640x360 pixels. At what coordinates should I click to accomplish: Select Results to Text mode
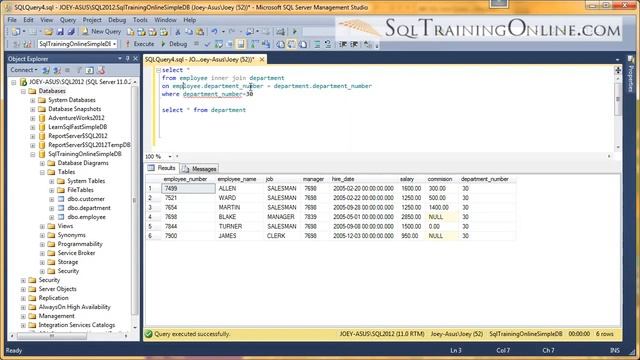pos(280,44)
